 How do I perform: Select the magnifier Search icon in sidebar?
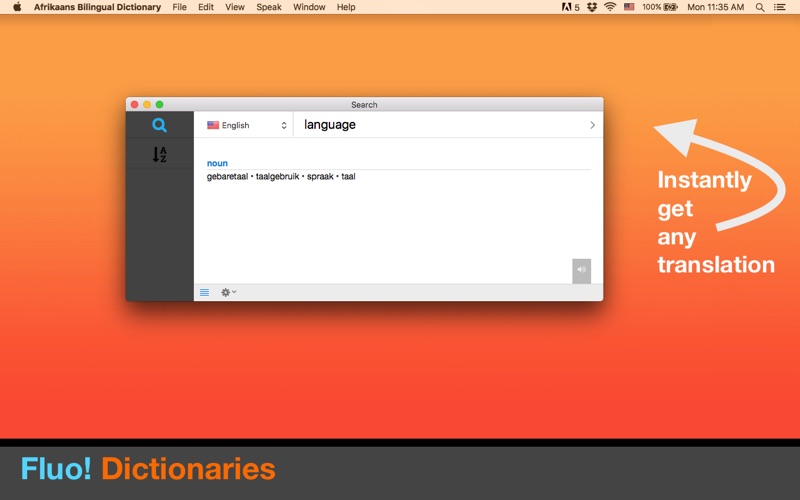tap(159, 125)
